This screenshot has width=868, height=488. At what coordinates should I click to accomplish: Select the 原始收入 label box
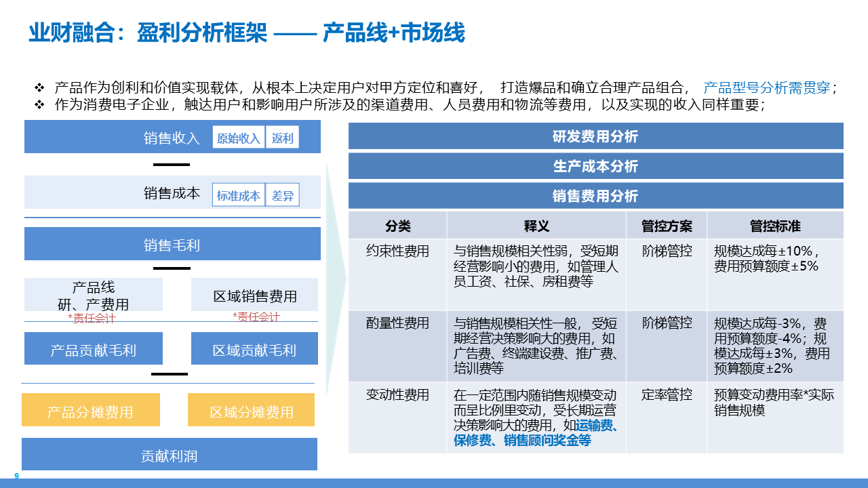238,138
